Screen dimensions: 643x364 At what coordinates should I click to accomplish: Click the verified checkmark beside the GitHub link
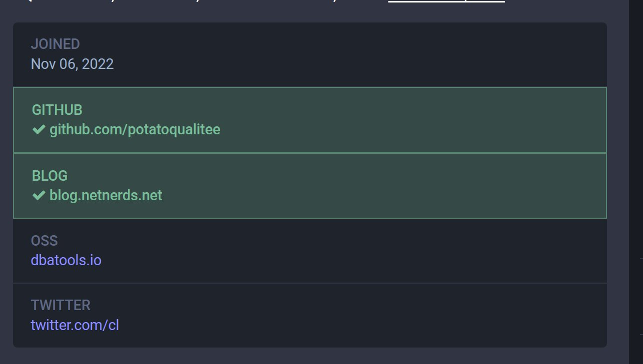(38, 130)
